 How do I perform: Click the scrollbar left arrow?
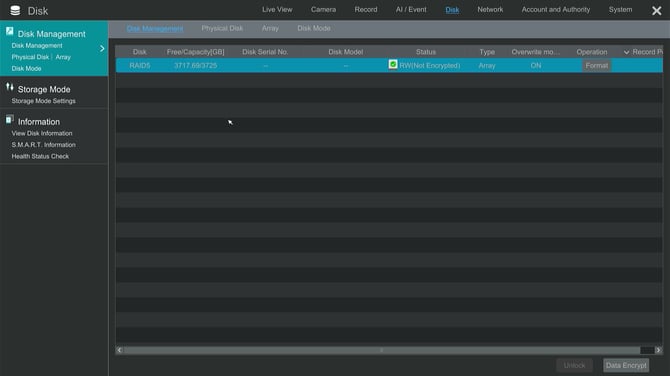[x=119, y=350]
